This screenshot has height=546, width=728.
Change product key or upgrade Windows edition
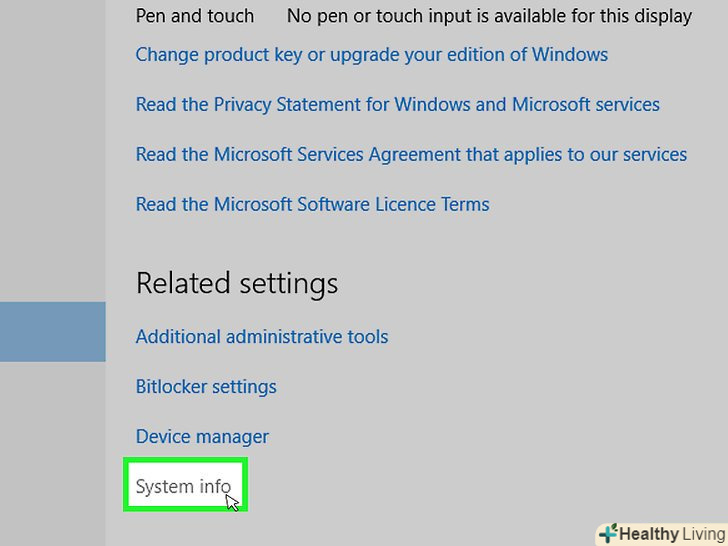click(x=371, y=54)
